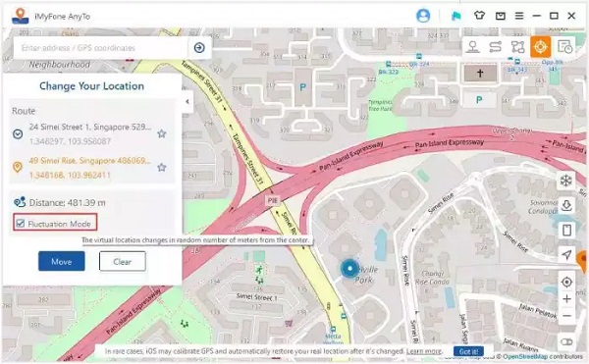Center map on current location target

tap(566, 282)
